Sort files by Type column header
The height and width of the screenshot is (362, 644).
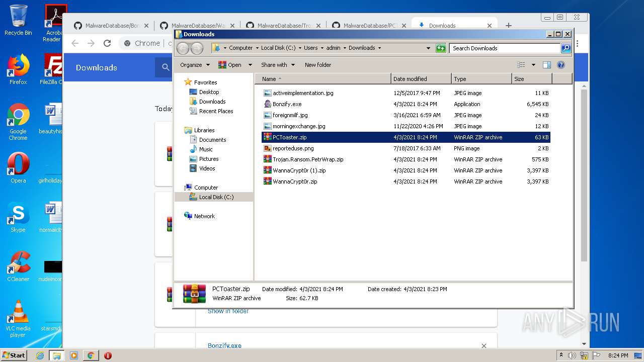[x=481, y=79]
